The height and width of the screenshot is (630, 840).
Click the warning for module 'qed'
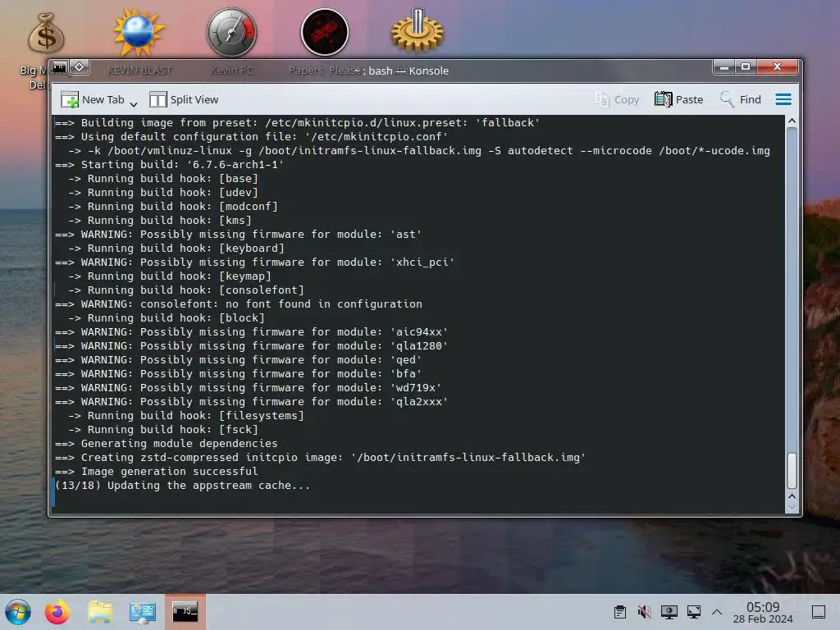(239, 360)
